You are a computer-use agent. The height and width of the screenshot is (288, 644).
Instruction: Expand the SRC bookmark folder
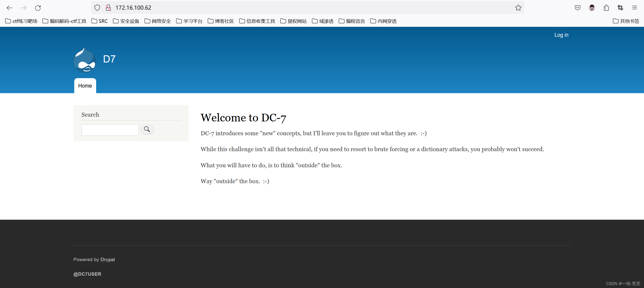tap(100, 21)
